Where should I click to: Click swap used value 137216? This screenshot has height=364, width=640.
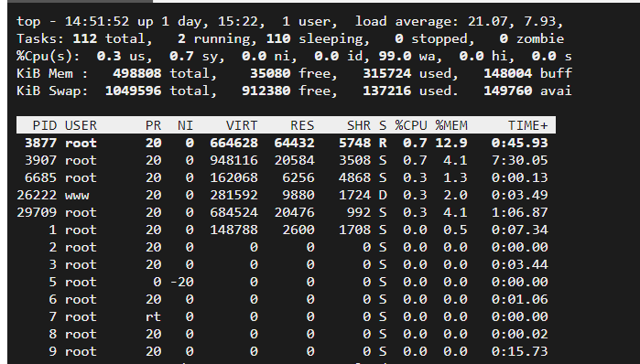point(387,91)
